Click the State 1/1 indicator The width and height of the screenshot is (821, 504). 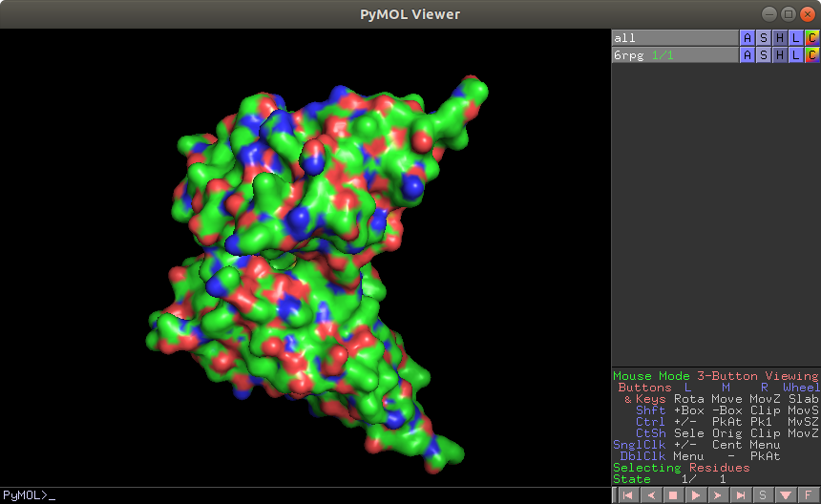pos(669,479)
